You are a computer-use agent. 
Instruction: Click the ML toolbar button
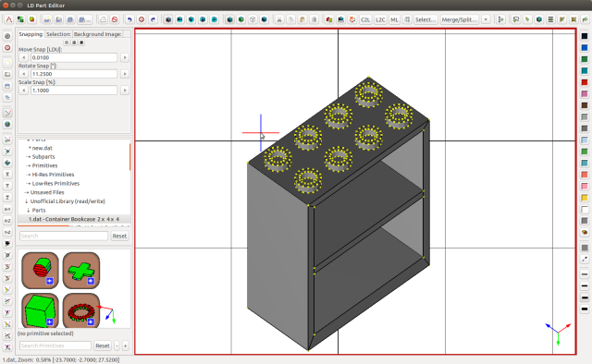coord(394,19)
